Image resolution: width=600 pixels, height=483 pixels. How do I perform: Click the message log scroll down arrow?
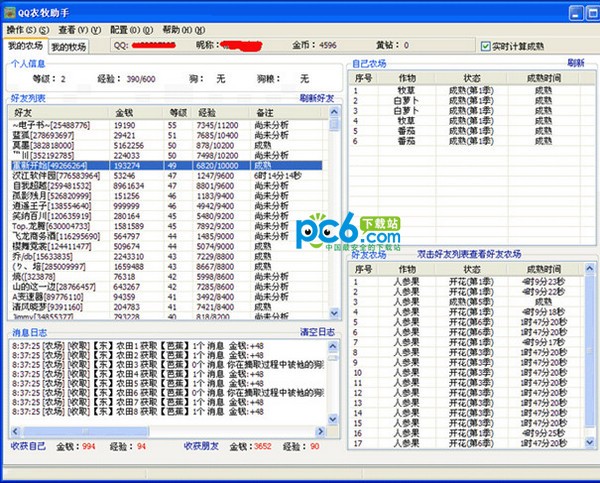pyautogui.click(x=333, y=419)
